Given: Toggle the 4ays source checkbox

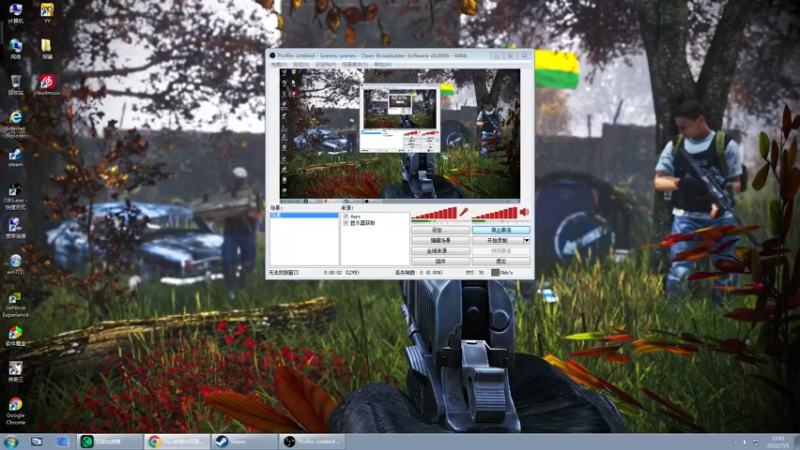Looking at the screenshot, I should tap(346, 216).
